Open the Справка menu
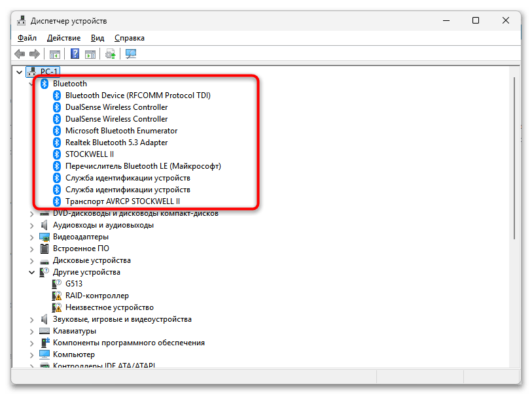Image resolution: width=532 pixels, height=395 pixels. point(130,38)
